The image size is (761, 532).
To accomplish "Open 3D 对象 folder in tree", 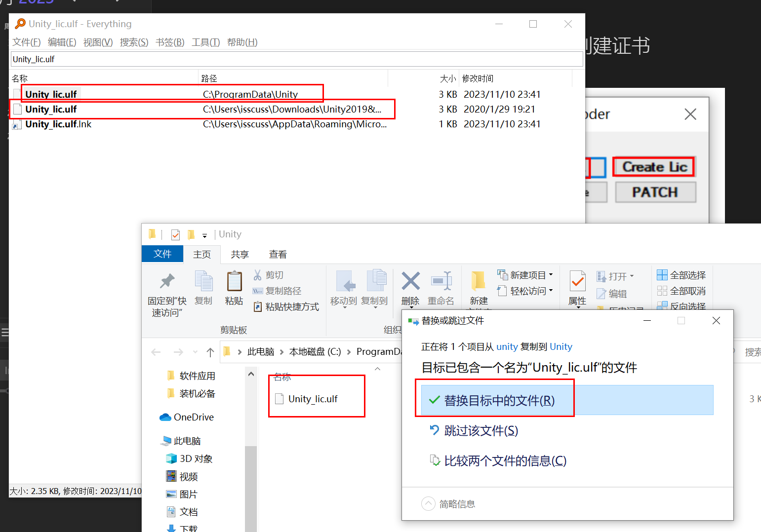I will [190, 458].
